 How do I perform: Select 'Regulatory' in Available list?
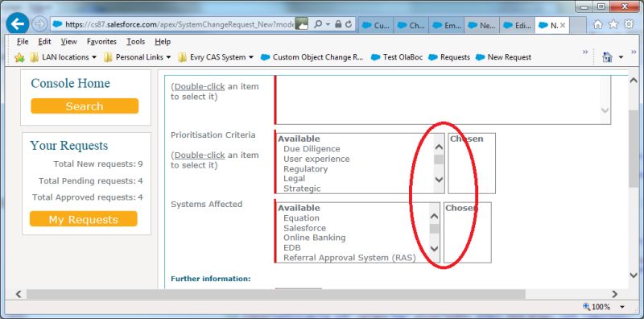tap(306, 169)
